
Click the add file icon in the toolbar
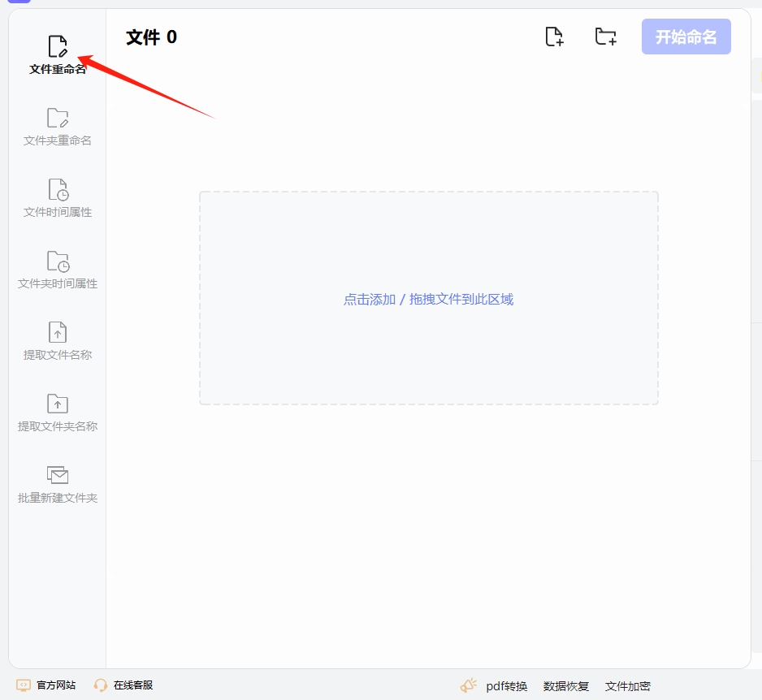tap(554, 37)
